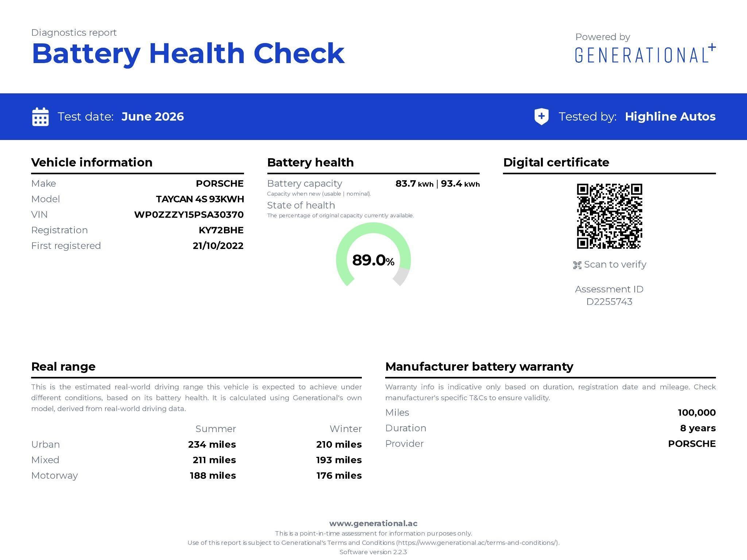Image resolution: width=747 pixels, height=560 pixels.
Task: Click the Assessment ID D2255743
Action: (x=609, y=302)
